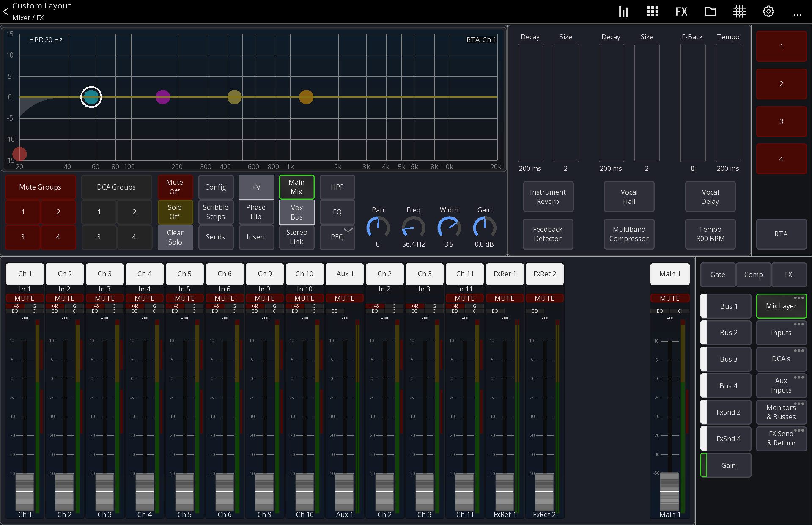Open the Multiband Compressor
The height and width of the screenshot is (525, 812).
[629, 234]
